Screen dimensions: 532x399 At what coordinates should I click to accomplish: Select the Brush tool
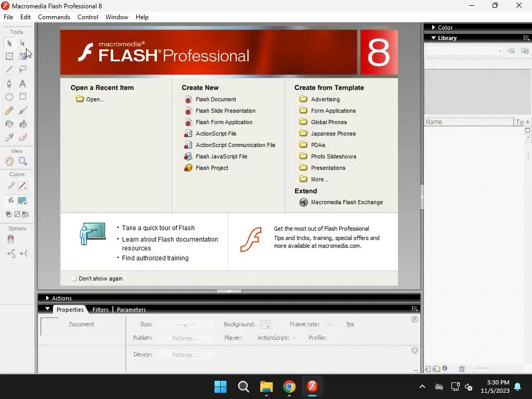(x=23, y=110)
